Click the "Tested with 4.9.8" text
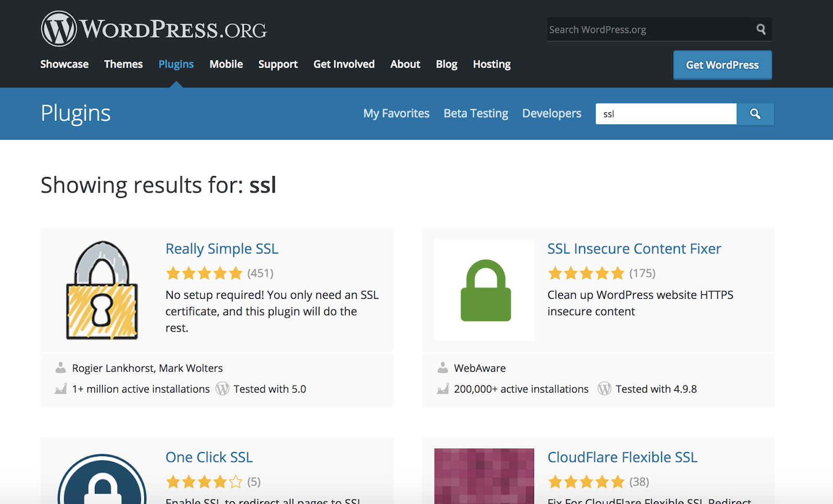This screenshot has height=504, width=833. 656,389
